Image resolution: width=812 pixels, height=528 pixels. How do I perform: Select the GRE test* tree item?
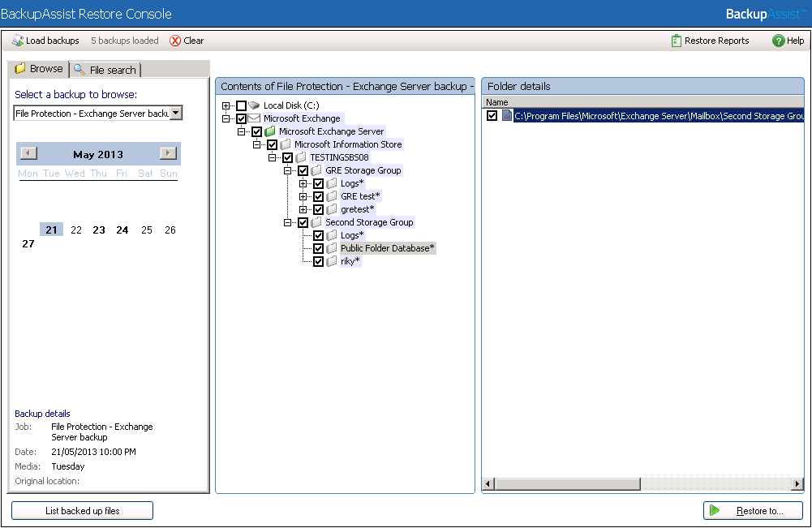[360, 196]
